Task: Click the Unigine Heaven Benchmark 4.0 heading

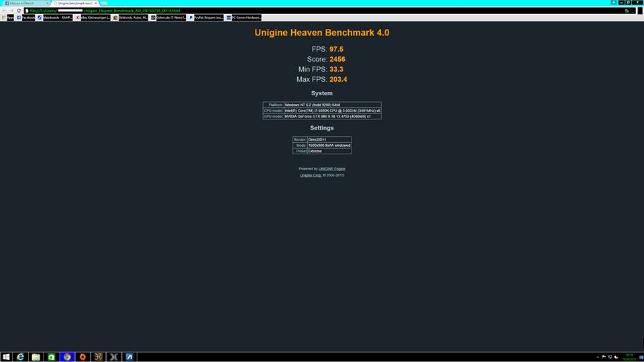Action: click(322, 33)
